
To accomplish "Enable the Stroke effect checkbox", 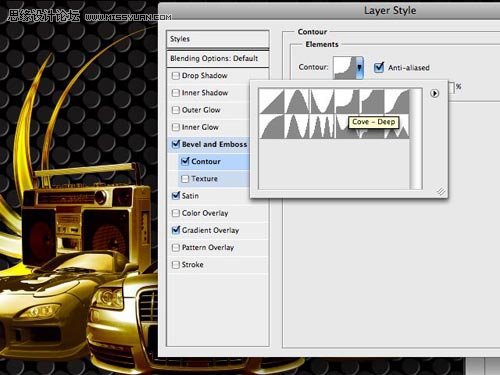I will (176, 265).
